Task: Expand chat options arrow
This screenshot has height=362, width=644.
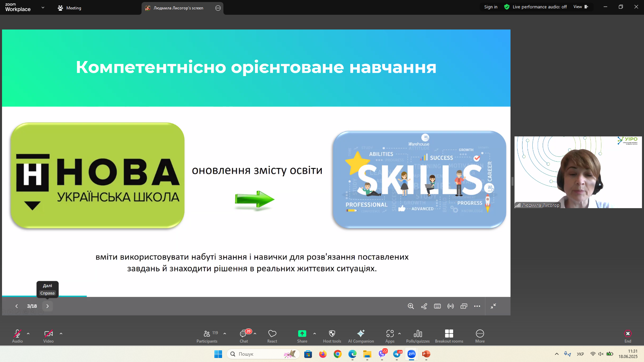Action: tap(255, 334)
